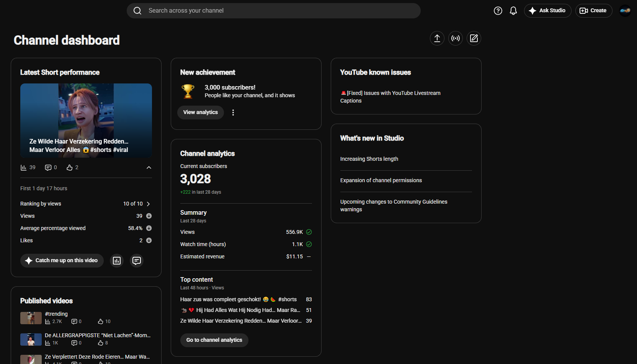Open top content Hij Had Alles Wat Hij Nodig
The height and width of the screenshot is (364, 637).
(241, 310)
